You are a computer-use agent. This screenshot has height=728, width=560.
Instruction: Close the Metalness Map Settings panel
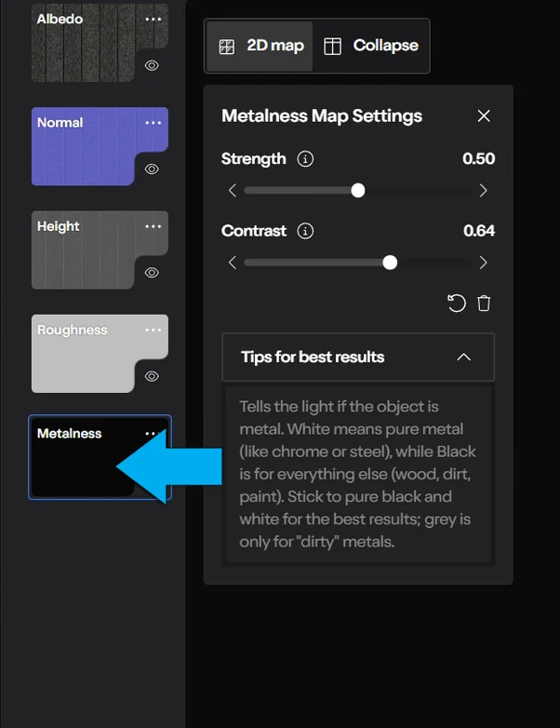(484, 116)
